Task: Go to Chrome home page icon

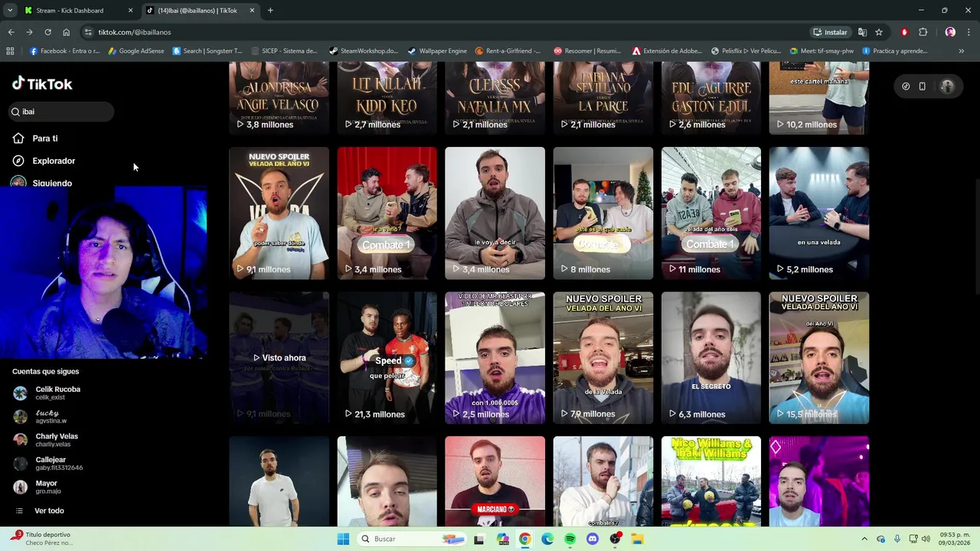Action: point(67,32)
